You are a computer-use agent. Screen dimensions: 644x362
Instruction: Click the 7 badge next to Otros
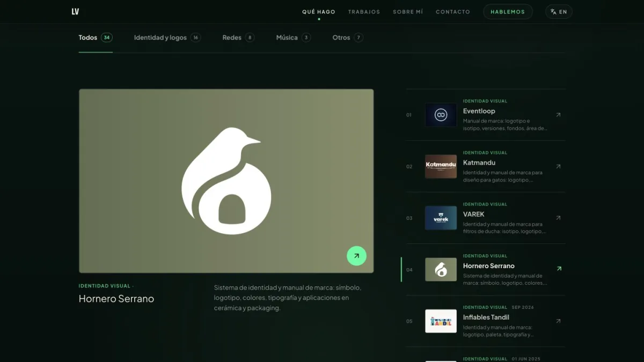point(358,38)
